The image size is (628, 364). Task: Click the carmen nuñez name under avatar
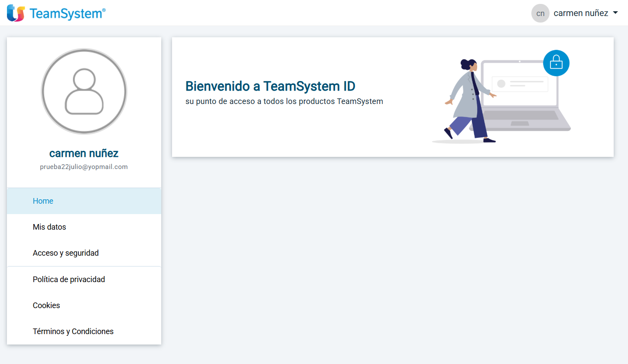point(84,153)
